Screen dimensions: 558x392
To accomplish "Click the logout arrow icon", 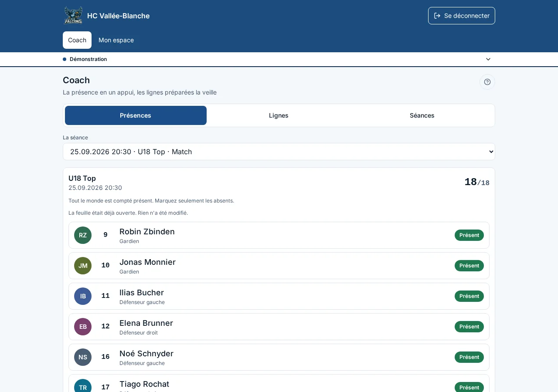I will tap(437, 16).
